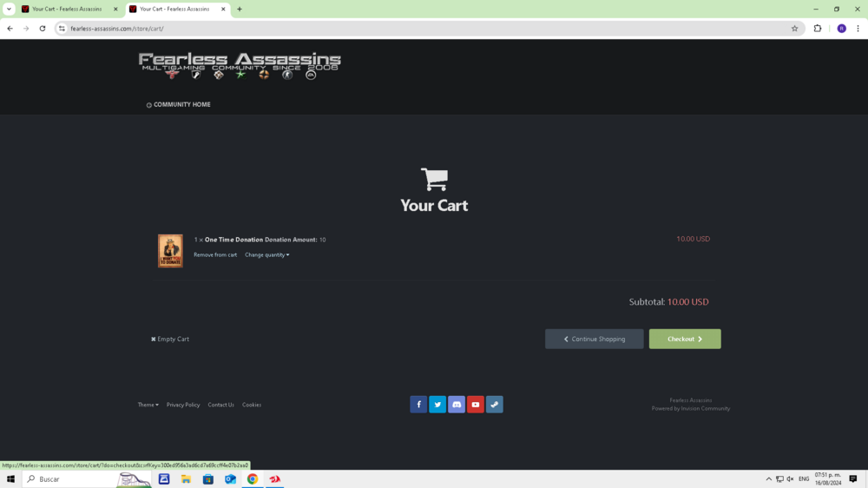Viewport: 868px width, 488px height.
Task: Open Facebook social icon in footer
Action: pos(418,405)
